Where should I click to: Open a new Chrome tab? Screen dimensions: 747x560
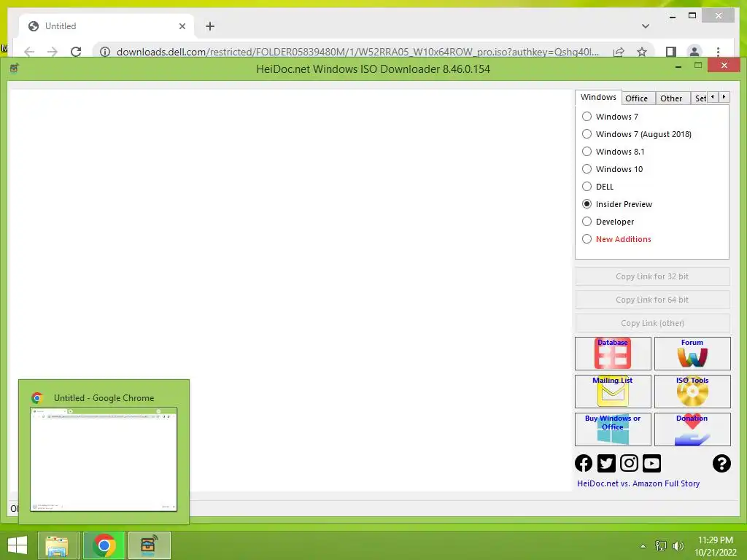coord(210,26)
